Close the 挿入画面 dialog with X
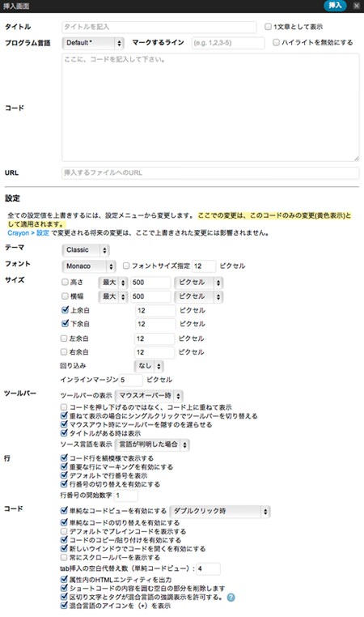This screenshot has height=617, width=364. point(356,6)
